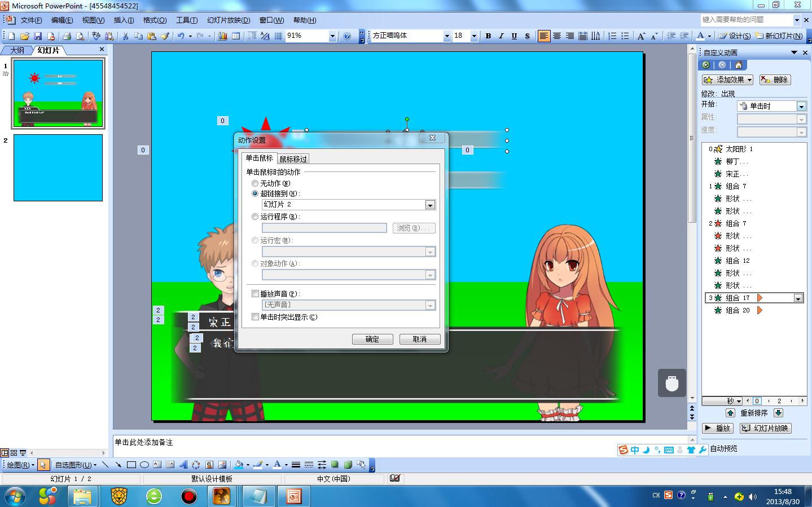Toggle Bold formatting
Image resolution: width=812 pixels, height=507 pixels.
[488, 36]
